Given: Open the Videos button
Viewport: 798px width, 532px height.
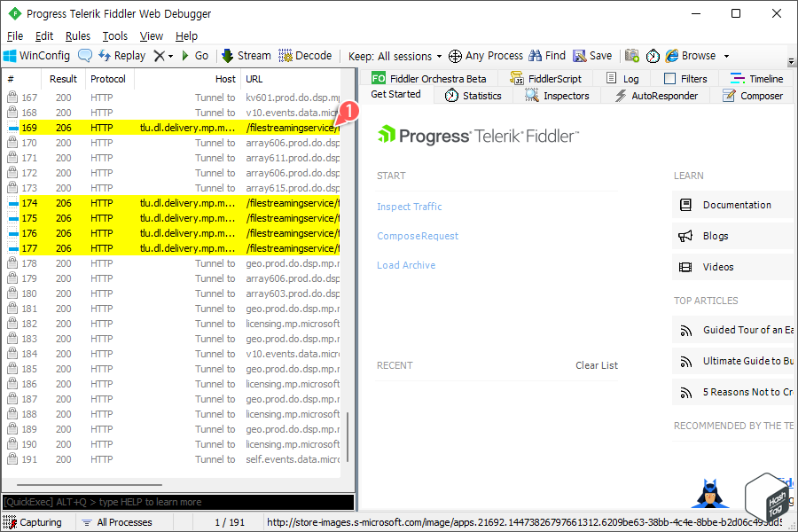Looking at the screenshot, I should [733, 267].
